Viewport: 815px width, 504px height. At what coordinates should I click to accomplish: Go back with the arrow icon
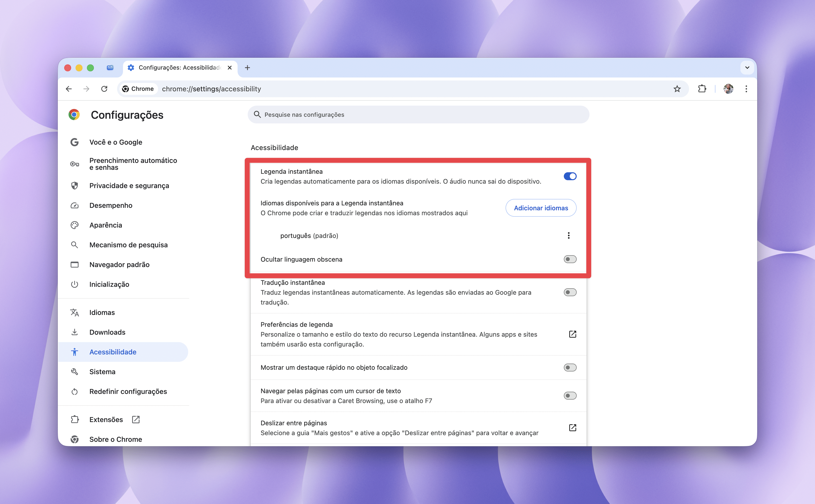(69, 89)
